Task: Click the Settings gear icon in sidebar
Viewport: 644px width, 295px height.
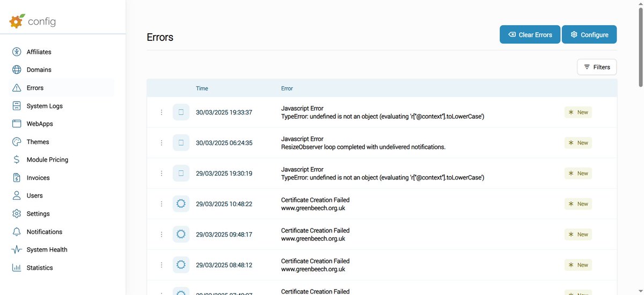Action: (x=17, y=214)
